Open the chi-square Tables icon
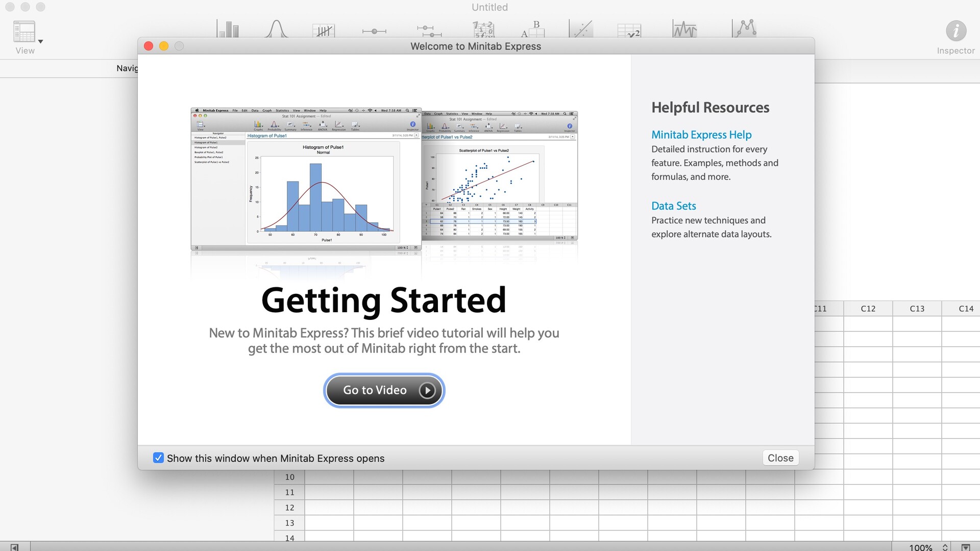 coord(629,31)
